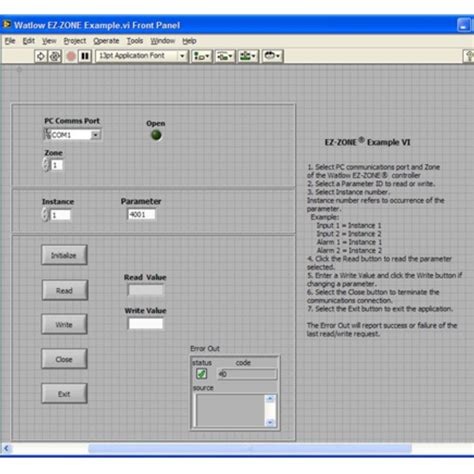Minimize the Front Panel window
The width and height of the screenshot is (474, 474).
pyautogui.click(x=463, y=25)
